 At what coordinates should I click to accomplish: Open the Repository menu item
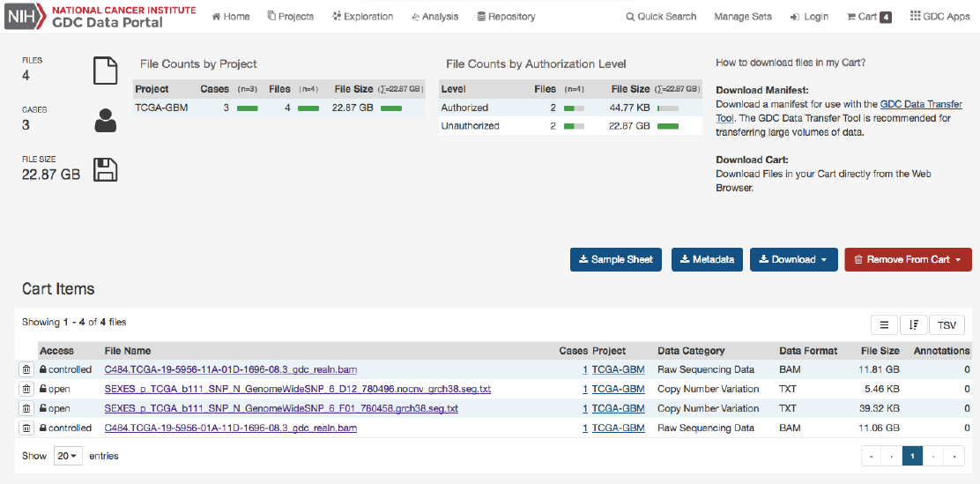pos(506,17)
